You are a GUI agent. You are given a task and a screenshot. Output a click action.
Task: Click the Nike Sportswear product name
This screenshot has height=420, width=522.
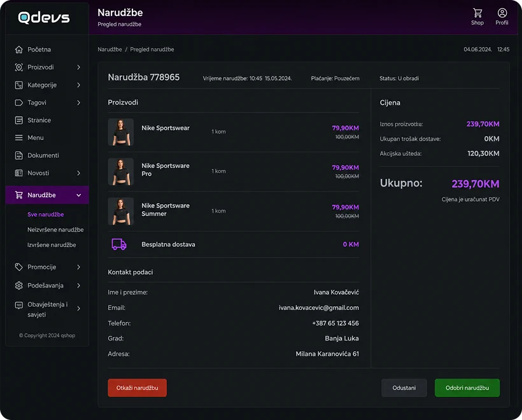[166, 128]
